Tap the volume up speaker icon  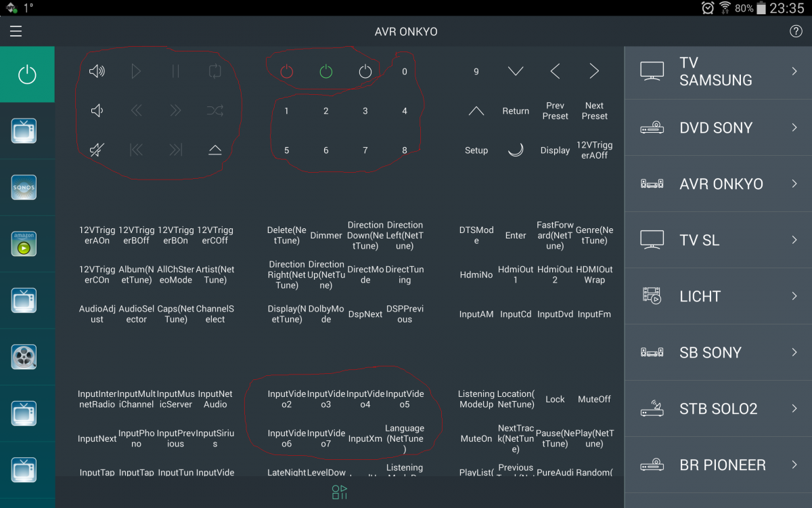[x=97, y=71]
